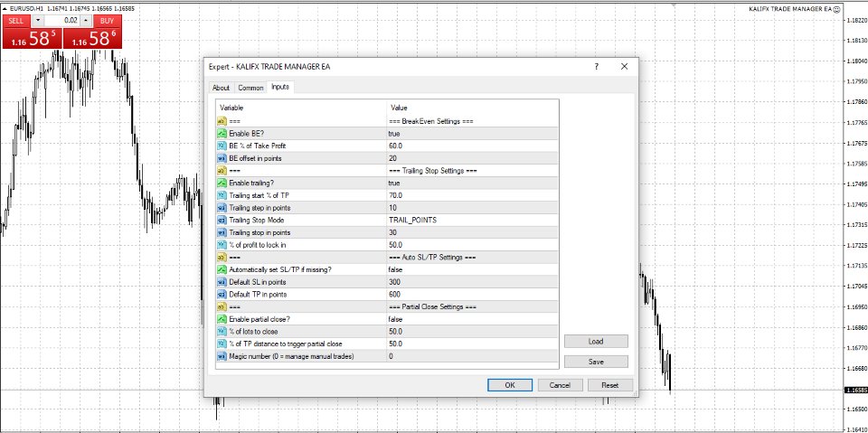The image size is (868, 433).
Task: Click the icon beside Trailing start % of TP
Action: 222,195
